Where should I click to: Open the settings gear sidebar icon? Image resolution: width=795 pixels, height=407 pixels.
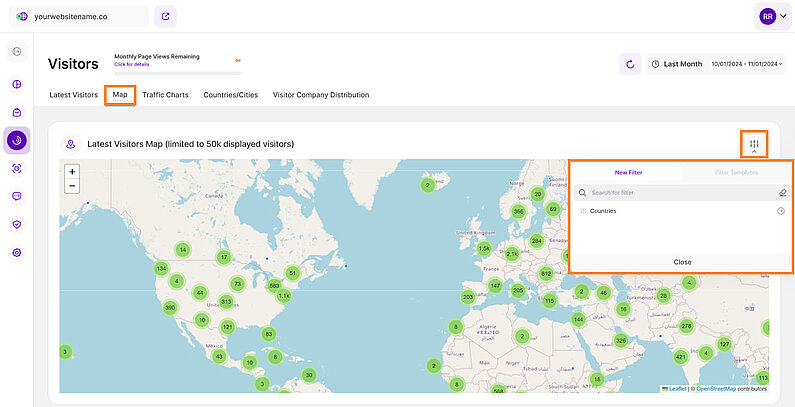tap(17, 252)
